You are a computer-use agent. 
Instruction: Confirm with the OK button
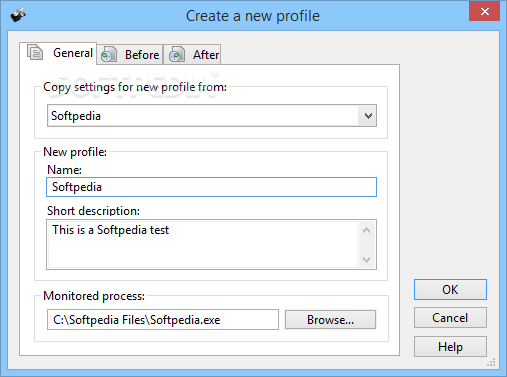click(x=450, y=289)
